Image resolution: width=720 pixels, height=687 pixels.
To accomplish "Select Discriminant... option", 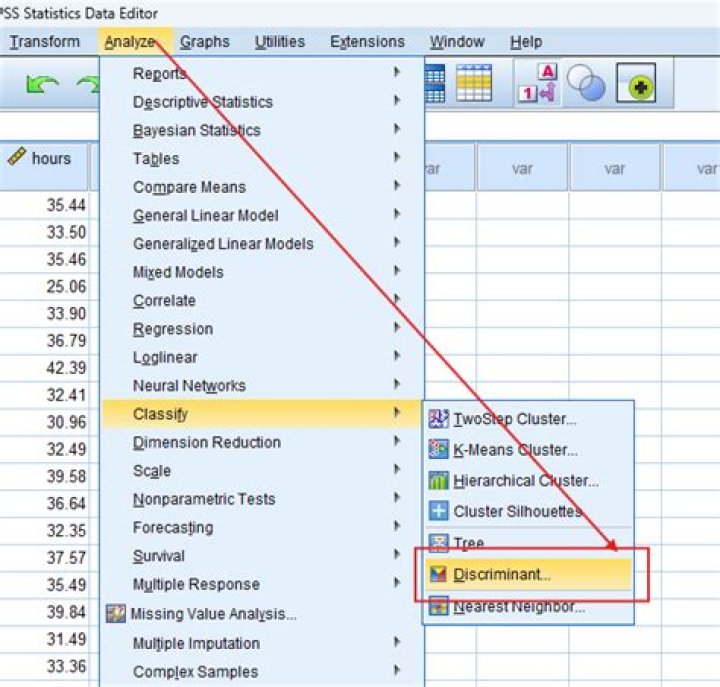I will pos(529,574).
